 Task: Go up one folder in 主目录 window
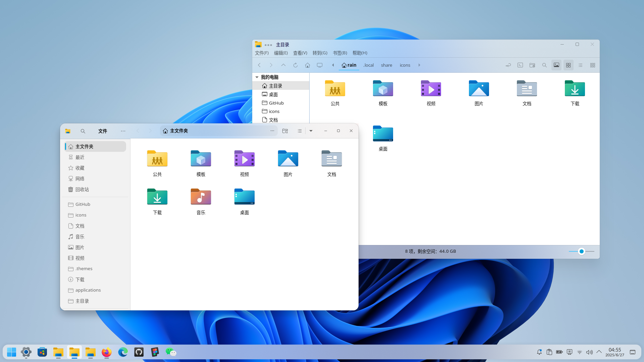283,65
